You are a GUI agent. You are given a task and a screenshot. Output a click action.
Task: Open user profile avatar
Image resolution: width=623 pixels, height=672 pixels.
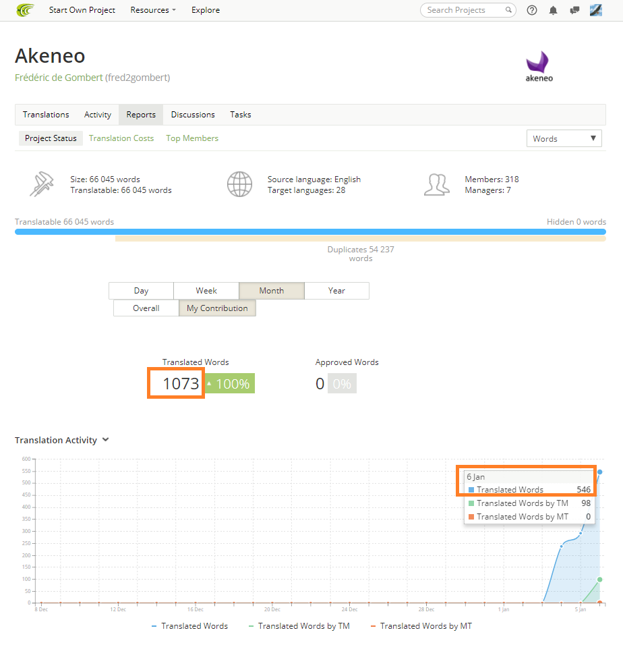pyautogui.click(x=596, y=10)
